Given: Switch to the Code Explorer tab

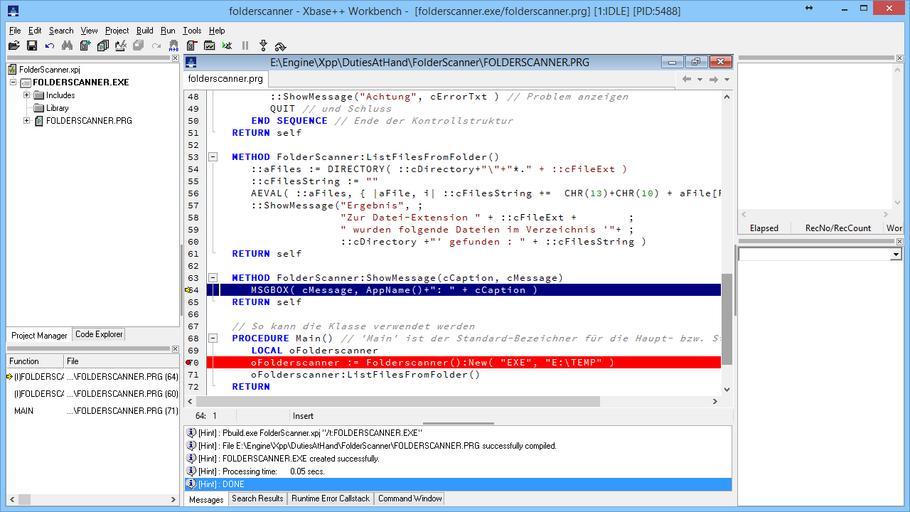Looking at the screenshot, I should click(99, 335).
